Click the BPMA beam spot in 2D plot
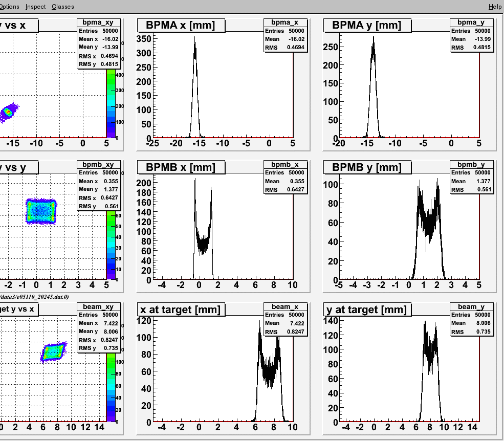Screen dimensions: 504x441 point(8,113)
